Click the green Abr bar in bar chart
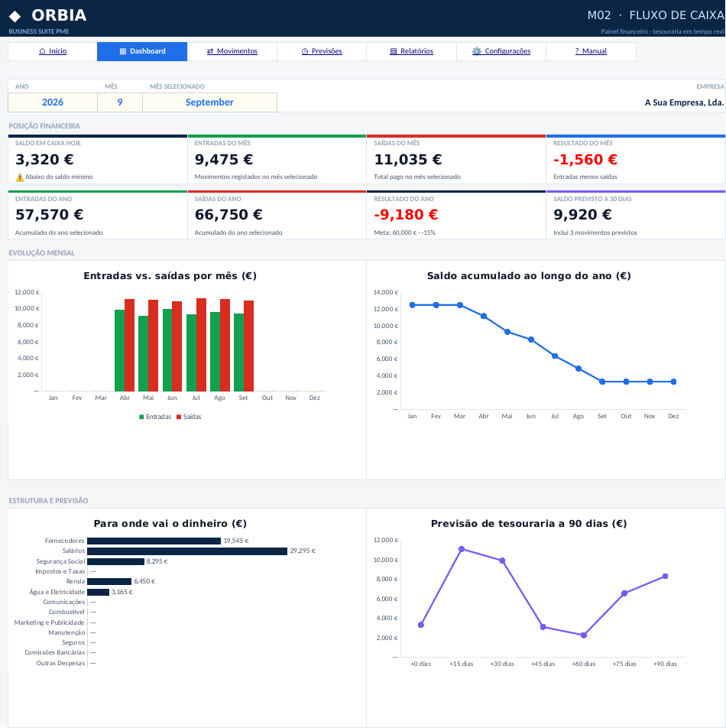Image resolution: width=726 pixels, height=728 pixels. [120, 350]
